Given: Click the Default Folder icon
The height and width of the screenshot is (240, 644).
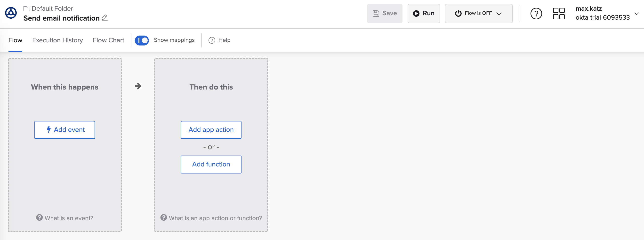Looking at the screenshot, I should 26,8.
